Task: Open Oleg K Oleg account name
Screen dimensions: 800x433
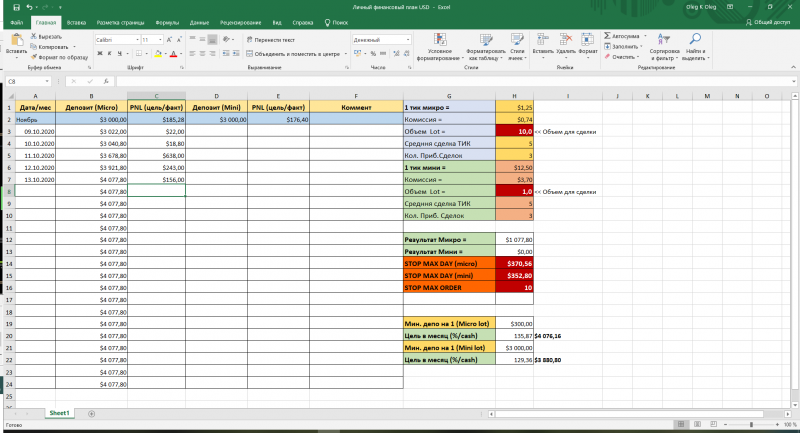Action: [x=701, y=7]
